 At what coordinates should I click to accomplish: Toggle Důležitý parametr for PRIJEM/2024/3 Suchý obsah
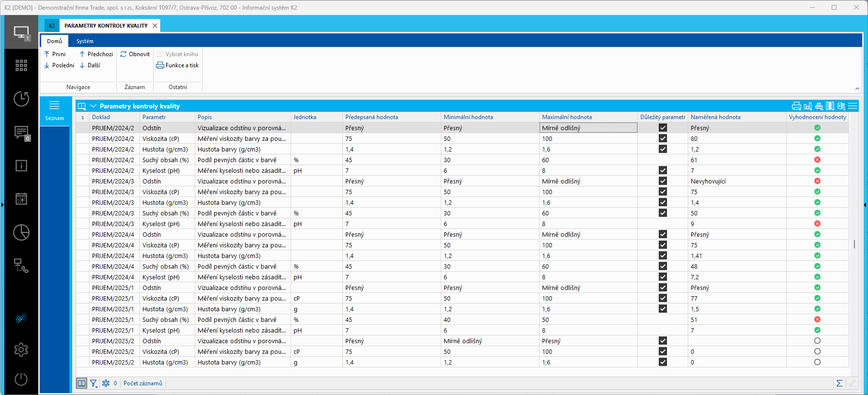(x=663, y=213)
